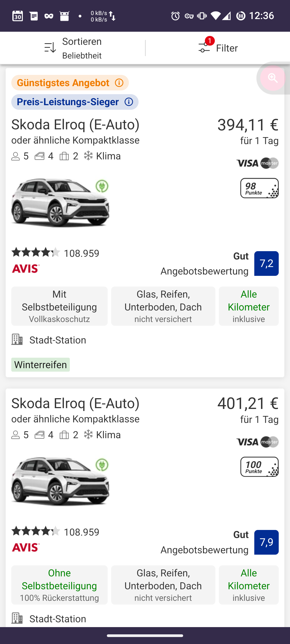Show info for Günstigstes Angebot badge
290x644 pixels.
[x=119, y=83]
